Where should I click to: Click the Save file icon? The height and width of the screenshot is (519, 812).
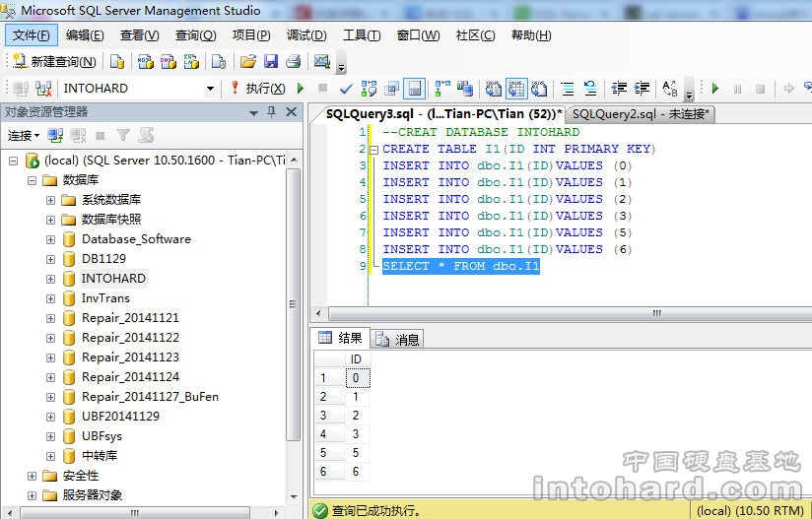pyautogui.click(x=271, y=61)
